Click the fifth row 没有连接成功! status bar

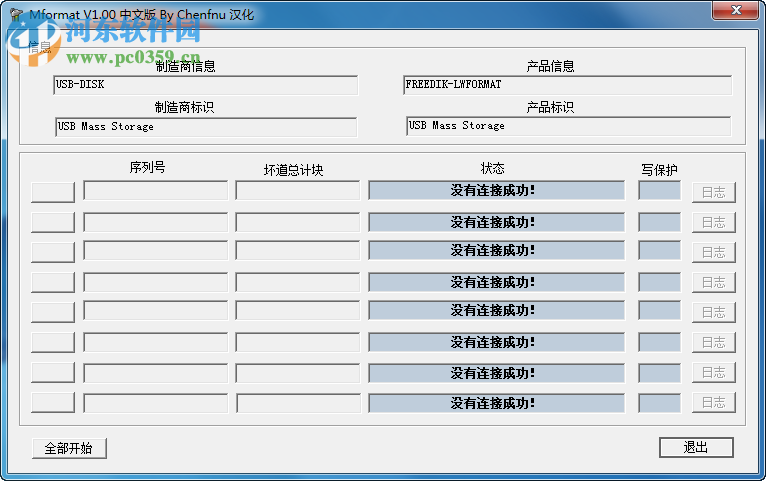pyautogui.click(x=496, y=311)
